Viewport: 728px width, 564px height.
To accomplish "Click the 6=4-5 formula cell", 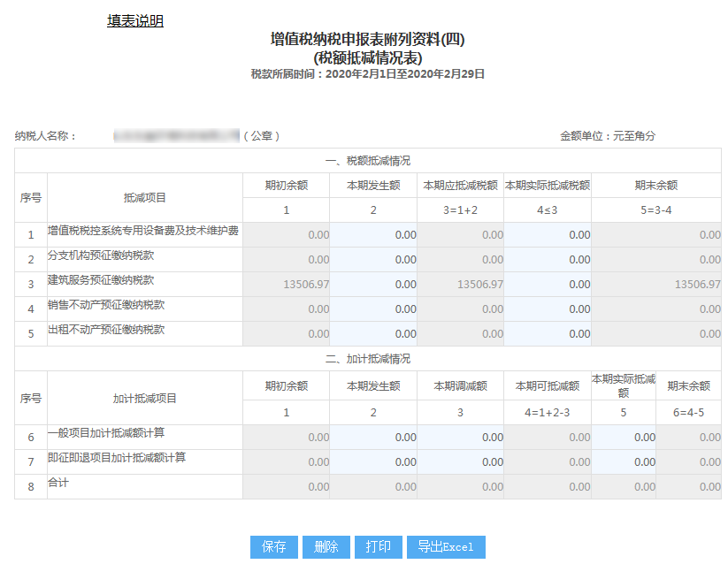I will click(x=688, y=412).
